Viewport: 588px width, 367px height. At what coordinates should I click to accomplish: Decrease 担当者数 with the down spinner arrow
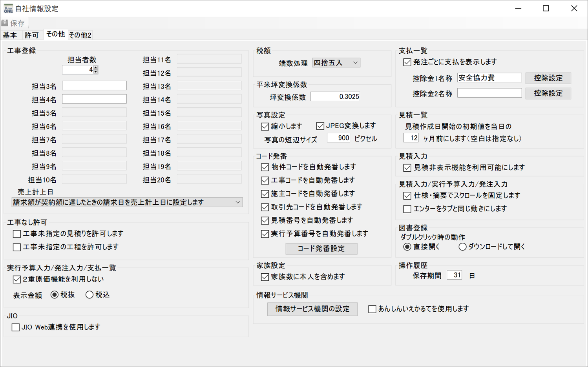coord(96,72)
